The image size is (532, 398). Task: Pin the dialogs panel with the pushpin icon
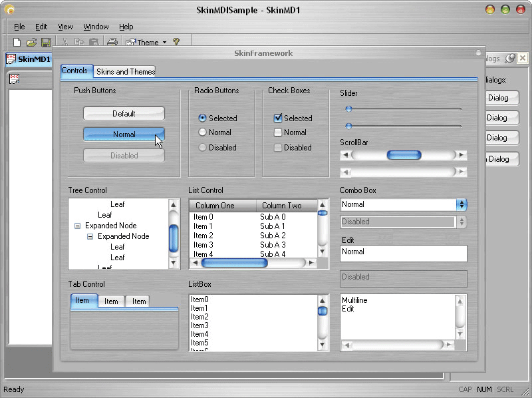(509, 59)
